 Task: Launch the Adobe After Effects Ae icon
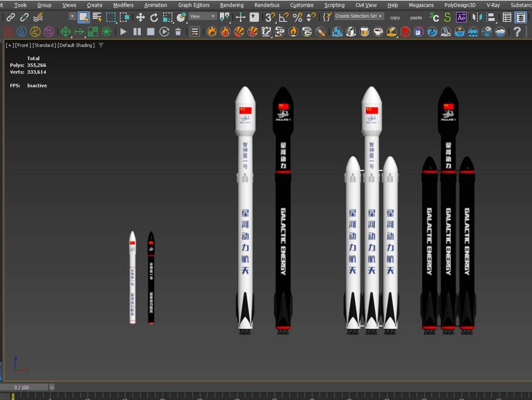coord(461,17)
